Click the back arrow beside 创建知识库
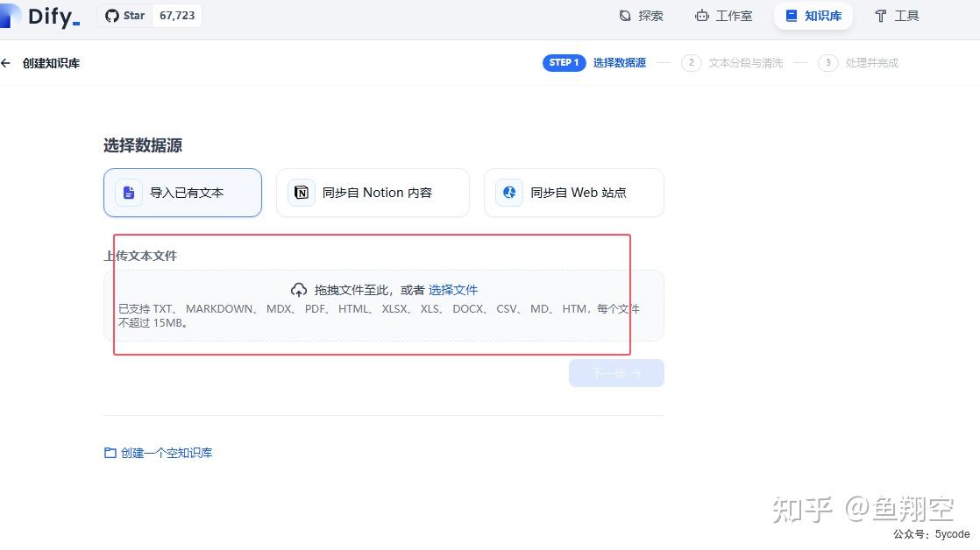980x550 pixels. click(x=7, y=62)
